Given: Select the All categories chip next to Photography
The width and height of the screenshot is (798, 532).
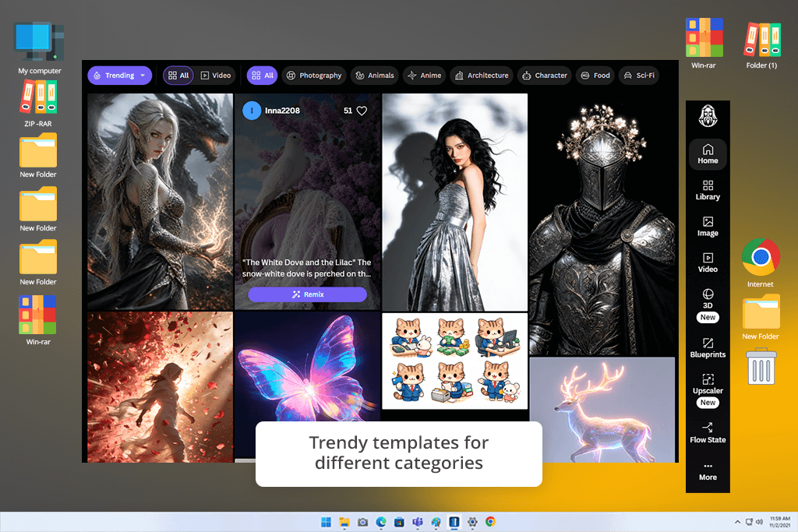Looking at the screenshot, I should tap(262, 76).
